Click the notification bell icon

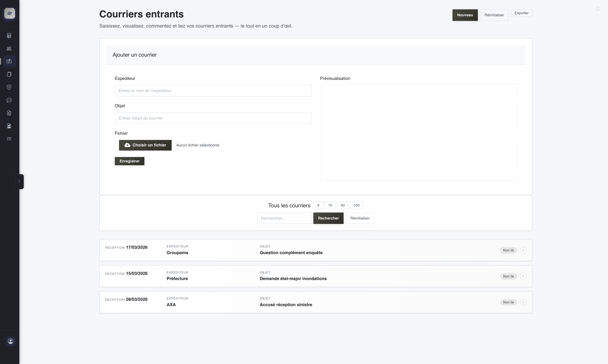[x=598, y=9]
